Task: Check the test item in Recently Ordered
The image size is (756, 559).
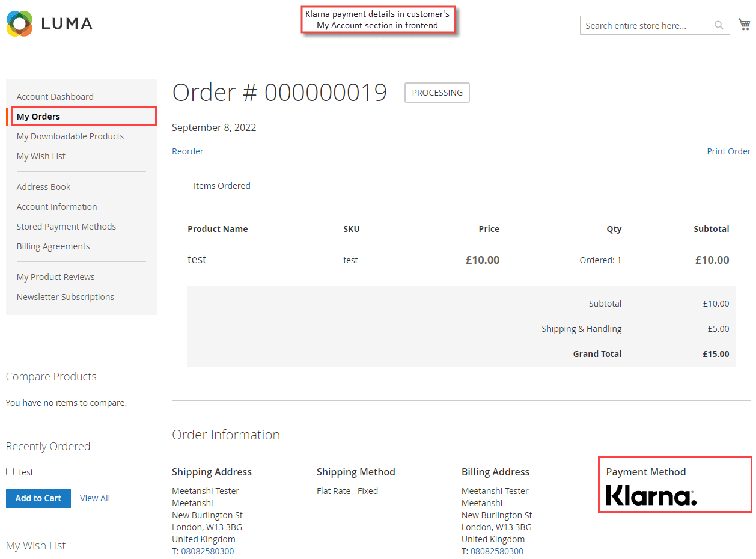Action: coord(9,472)
